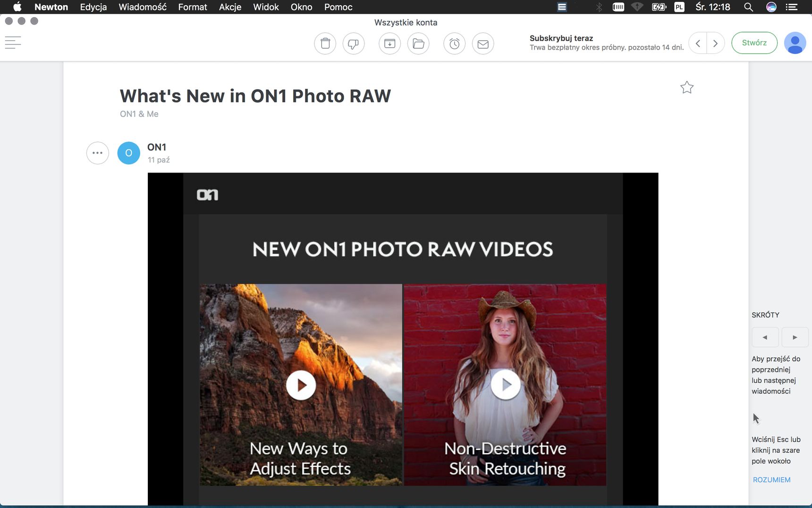Click the Bluetooth menu bar icon
Image resolution: width=812 pixels, height=508 pixels.
(x=599, y=7)
